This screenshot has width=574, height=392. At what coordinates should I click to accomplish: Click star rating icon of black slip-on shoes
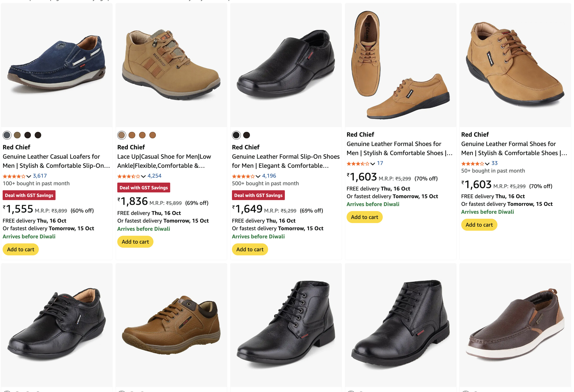(x=243, y=176)
